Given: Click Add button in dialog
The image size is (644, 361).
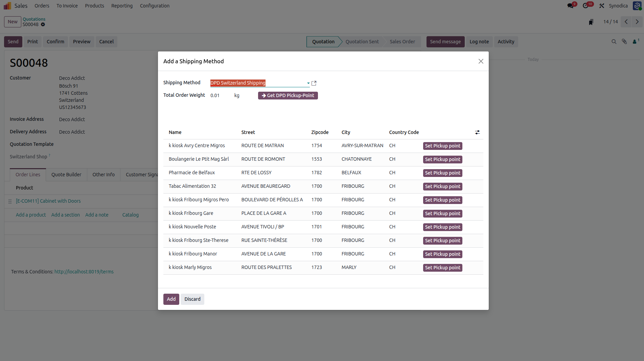Looking at the screenshot, I should 171,299.
